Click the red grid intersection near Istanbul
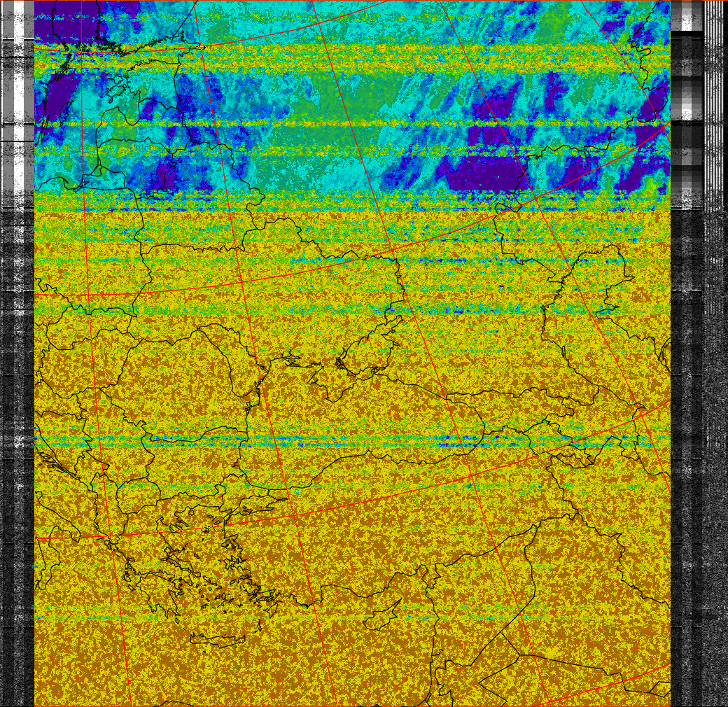728x707 pixels. (x=294, y=514)
